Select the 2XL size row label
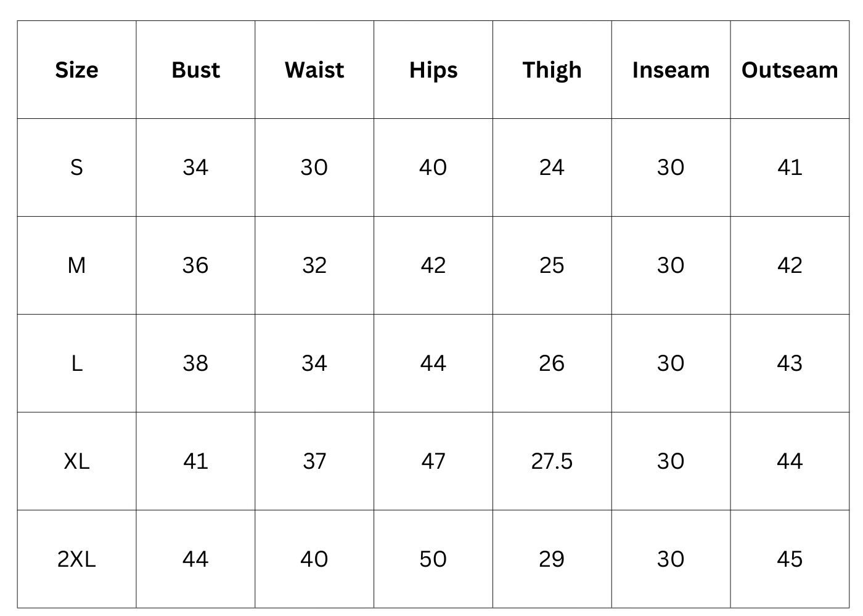863x616 pixels. [x=76, y=559]
